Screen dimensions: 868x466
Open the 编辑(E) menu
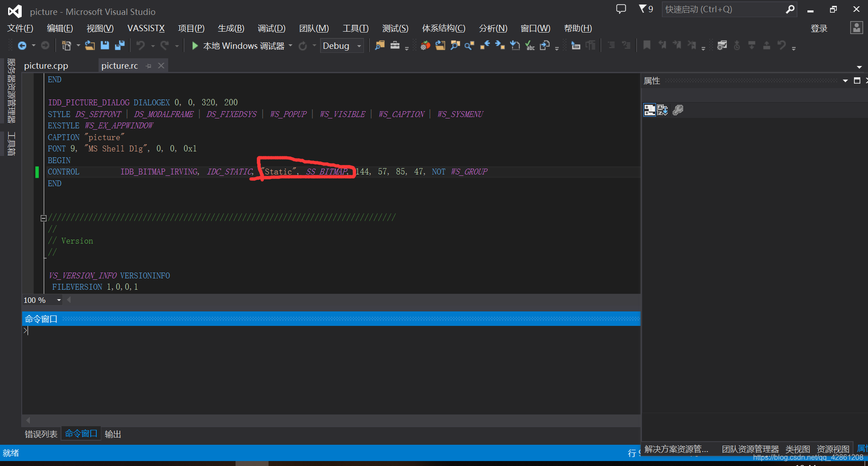click(x=60, y=28)
